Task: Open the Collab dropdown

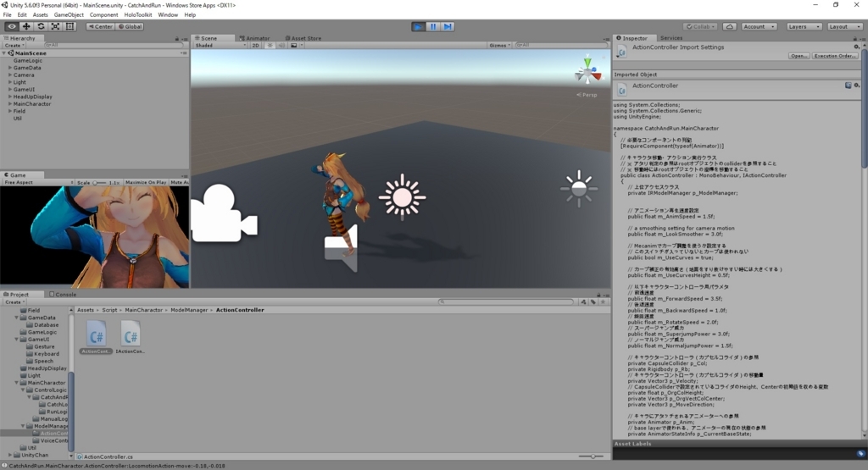Action: pos(701,26)
